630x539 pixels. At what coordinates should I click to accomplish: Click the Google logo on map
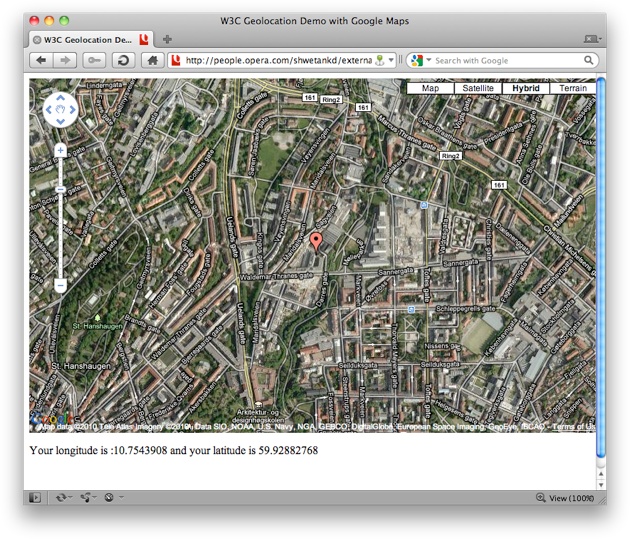(x=51, y=419)
